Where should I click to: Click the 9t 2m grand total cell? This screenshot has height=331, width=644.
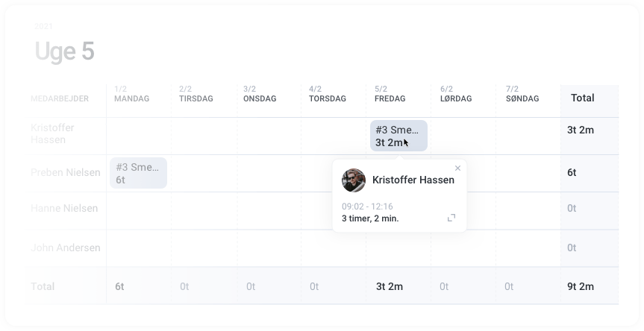(x=581, y=286)
